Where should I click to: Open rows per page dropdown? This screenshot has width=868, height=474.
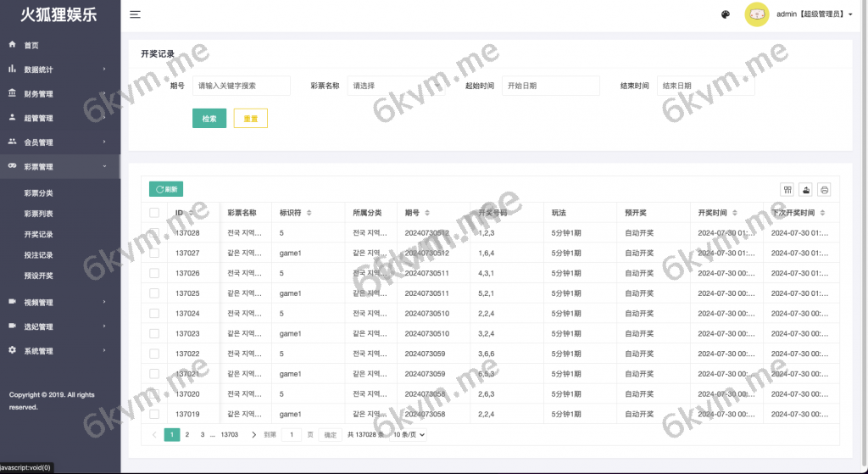[409, 435]
